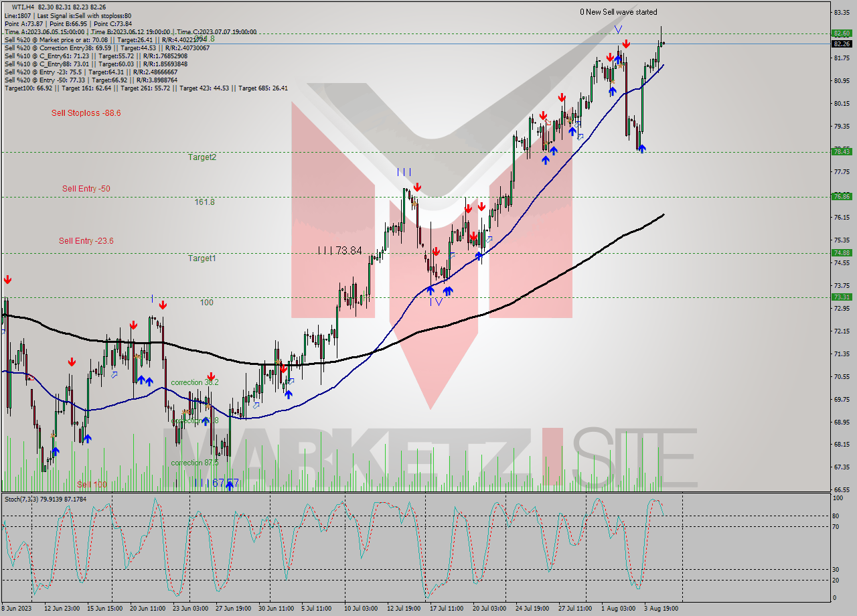Click the '100' Fibonacci level label
Screen dimensions: 857x616
[x=207, y=303]
